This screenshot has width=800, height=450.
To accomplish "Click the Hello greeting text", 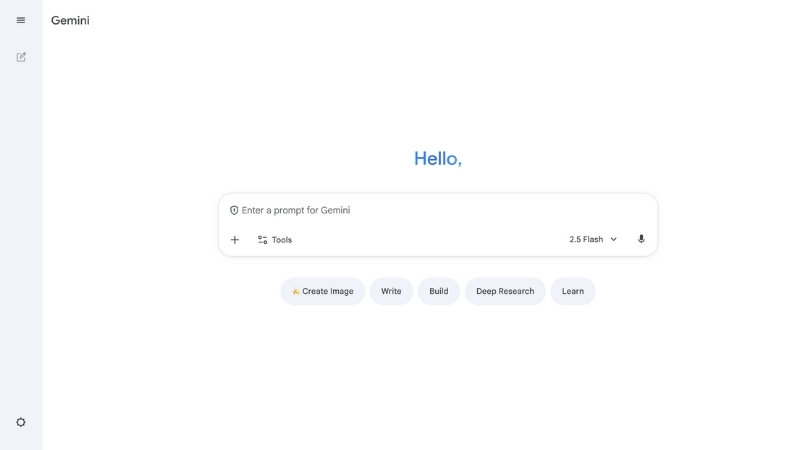I will (438, 158).
